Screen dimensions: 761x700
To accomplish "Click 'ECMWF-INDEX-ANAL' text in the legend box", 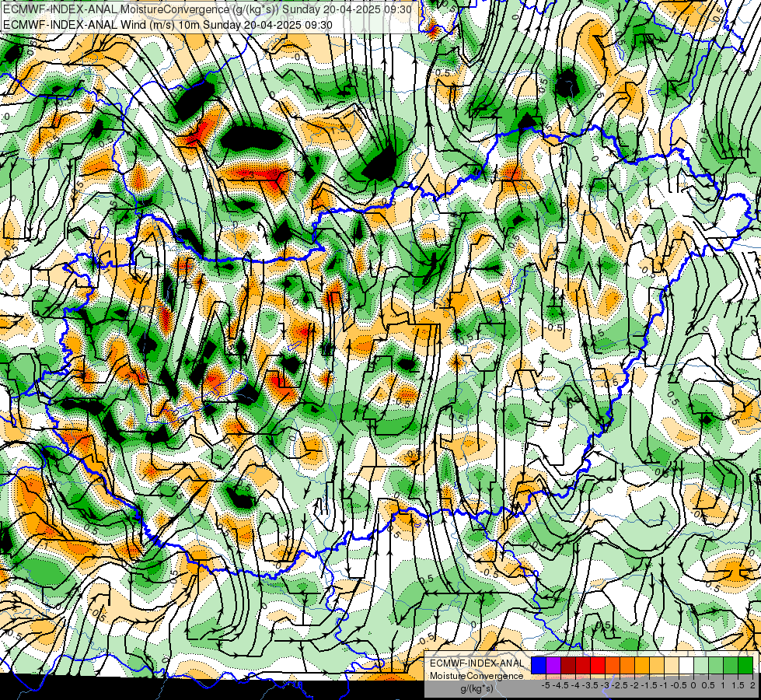I will tap(476, 663).
